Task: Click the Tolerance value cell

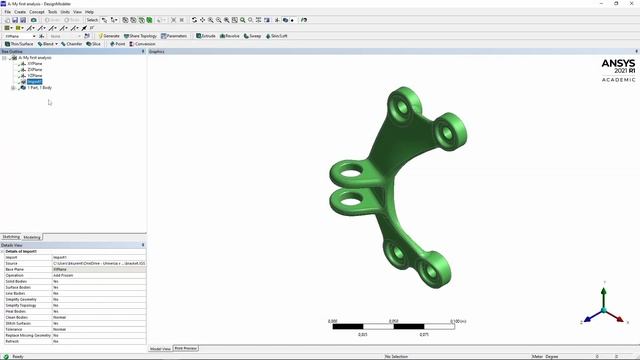Action: (x=99, y=329)
